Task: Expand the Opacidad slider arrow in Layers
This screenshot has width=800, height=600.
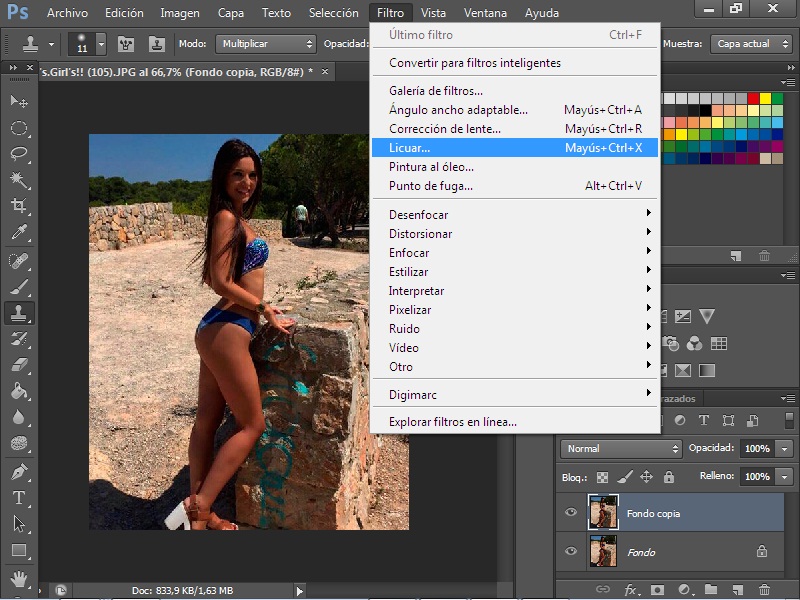Action: (x=784, y=449)
